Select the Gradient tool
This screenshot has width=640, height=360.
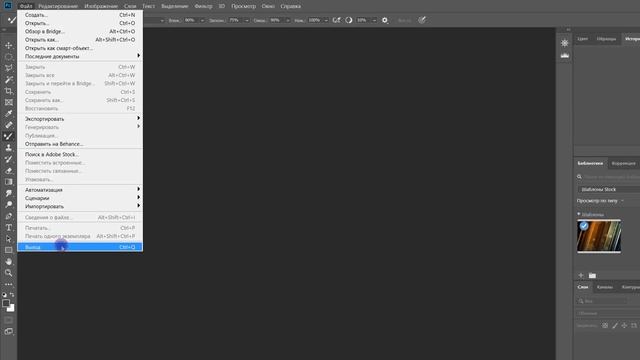pyautogui.click(x=9, y=182)
